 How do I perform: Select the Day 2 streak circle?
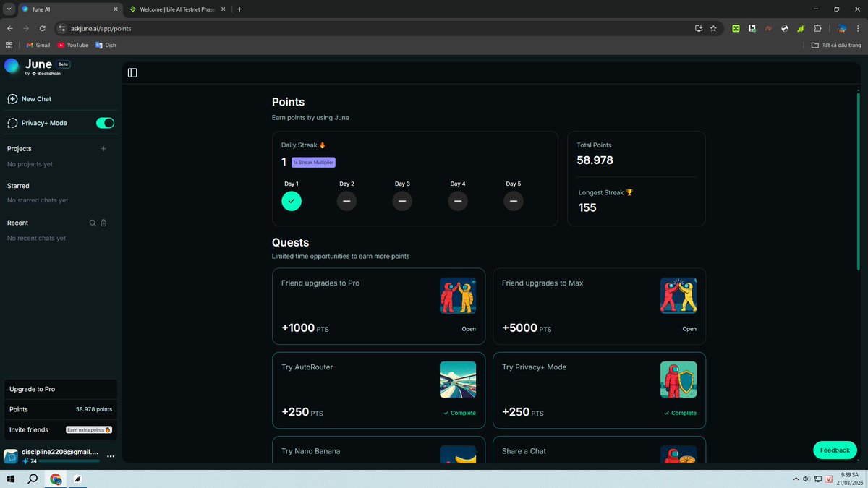pos(346,201)
